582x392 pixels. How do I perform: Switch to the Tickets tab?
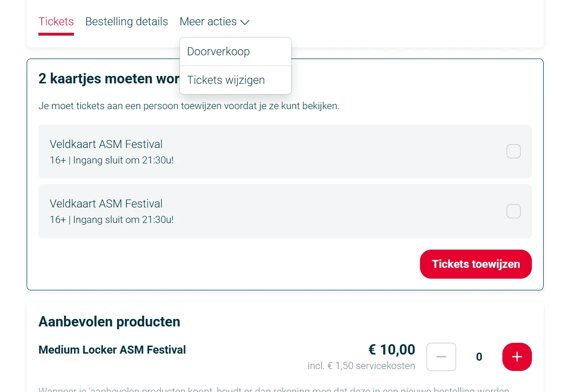click(x=56, y=22)
